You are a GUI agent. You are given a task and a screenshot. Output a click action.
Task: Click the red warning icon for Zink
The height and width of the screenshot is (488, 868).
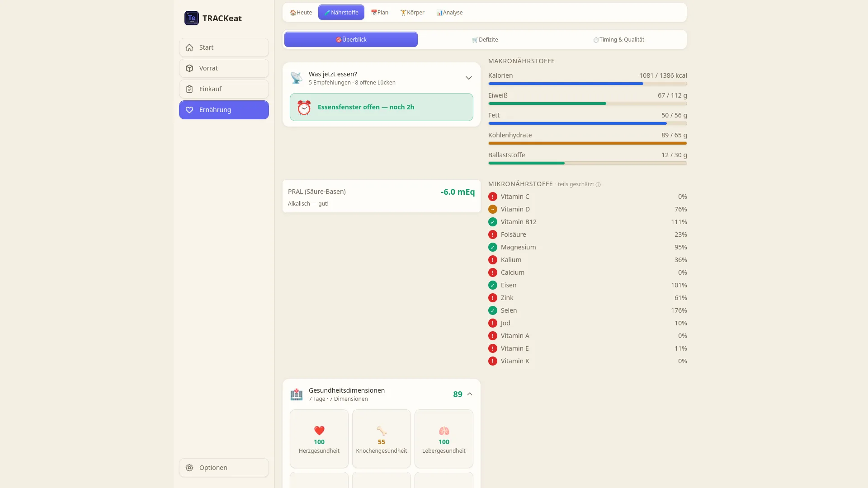point(493,298)
